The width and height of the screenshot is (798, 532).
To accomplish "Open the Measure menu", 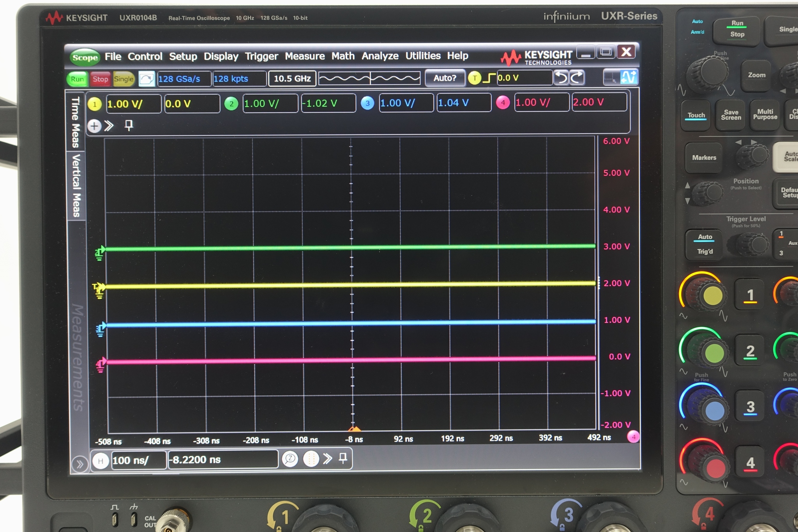I will (x=305, y=56).
